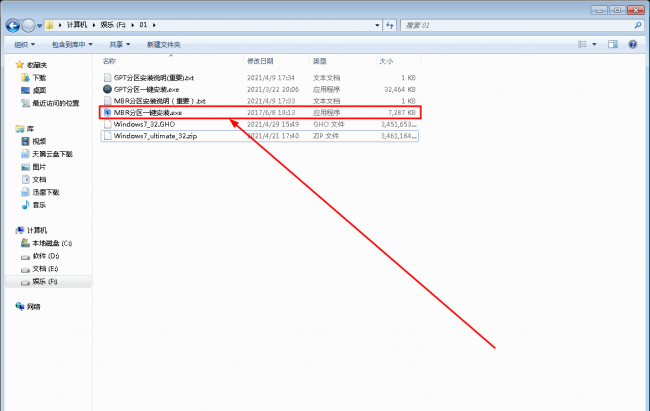650x411 pixels.
Task: Open the address bar history dropdown
Action: click(377, 25)
